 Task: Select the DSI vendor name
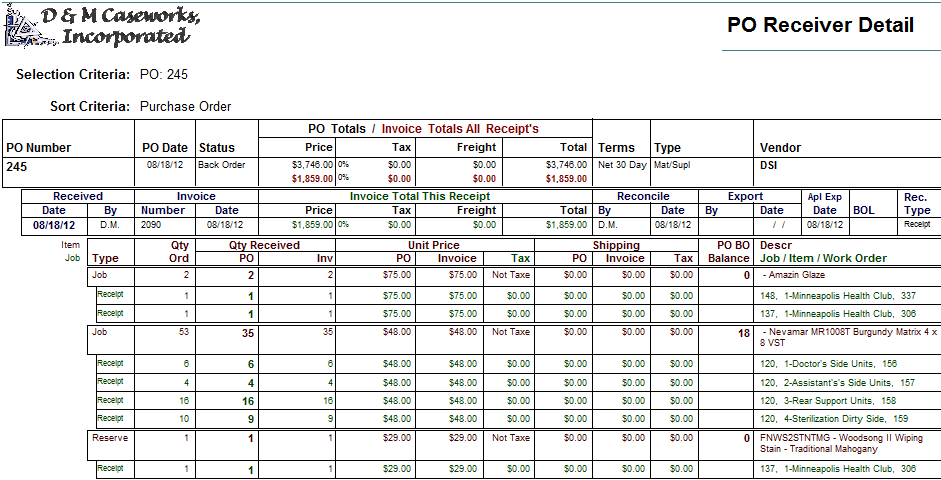(770, 165)
